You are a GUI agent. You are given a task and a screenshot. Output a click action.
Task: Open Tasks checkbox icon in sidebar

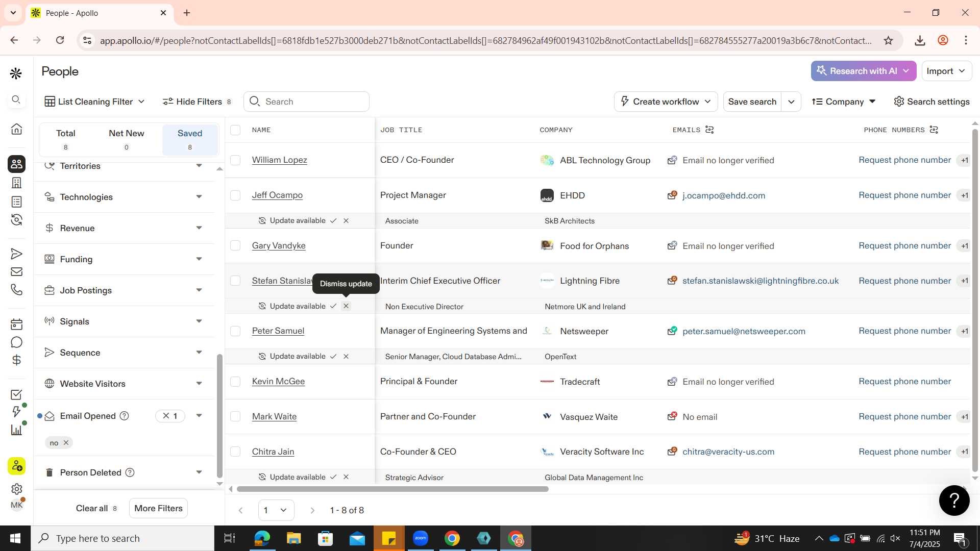click(x=16, y=394)
